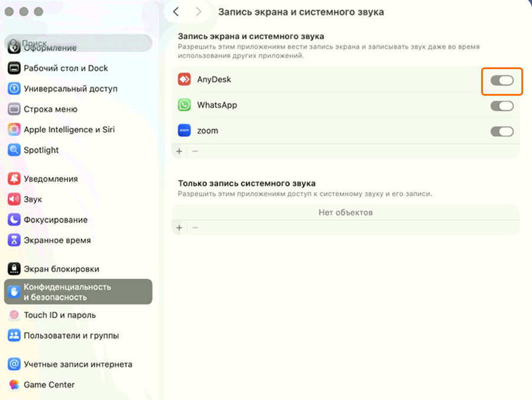The image size is (532, 400).
Task: Toggle WhatsApp screen recording permission
Action: (502, 106)
